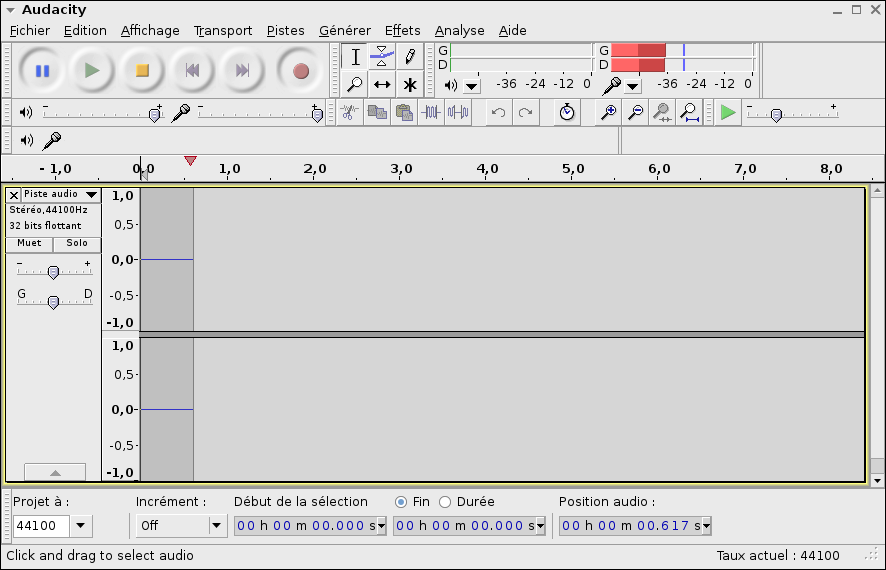
Task: Click Fit Project zoom icon
Action: point(689,112)
